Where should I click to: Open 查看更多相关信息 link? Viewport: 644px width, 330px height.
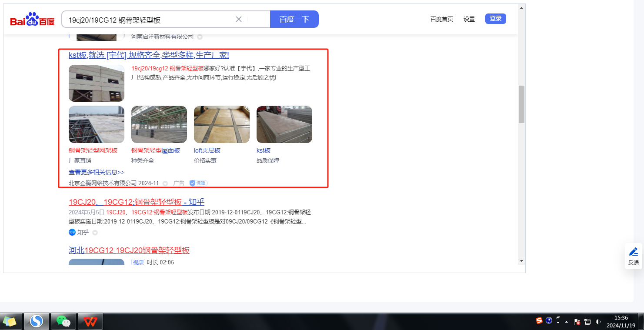click(97, 172)
